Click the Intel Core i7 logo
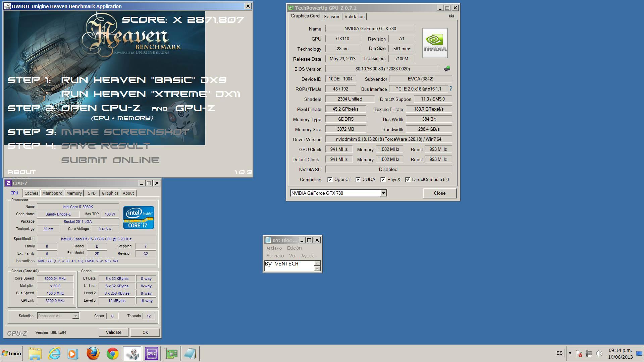The image size is (644, 362). (x=139, y=217)
